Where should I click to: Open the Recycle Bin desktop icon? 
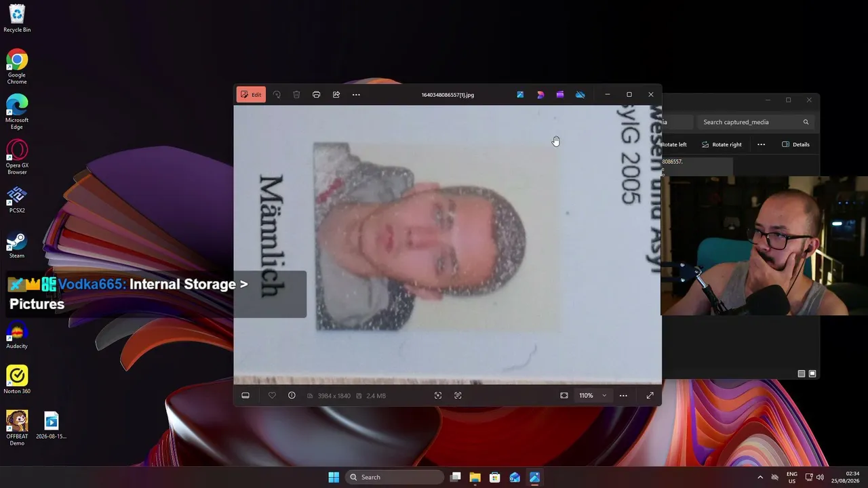17,19
